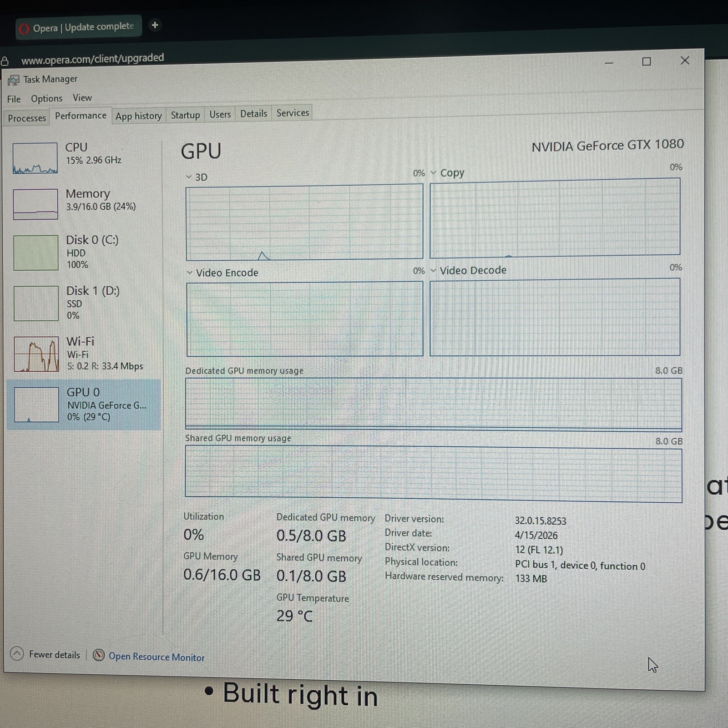728x728 pixels.
Task: Click the Fewer details arrow icon
Action: [17, 654]
